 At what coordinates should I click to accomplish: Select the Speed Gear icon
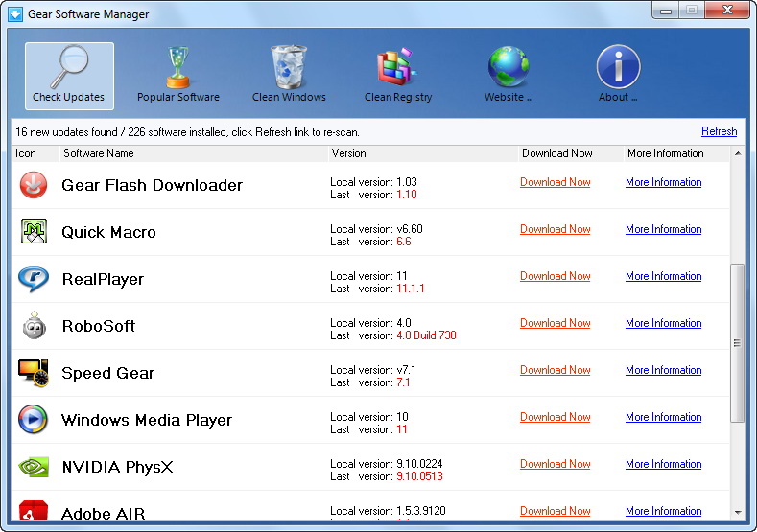34,372
